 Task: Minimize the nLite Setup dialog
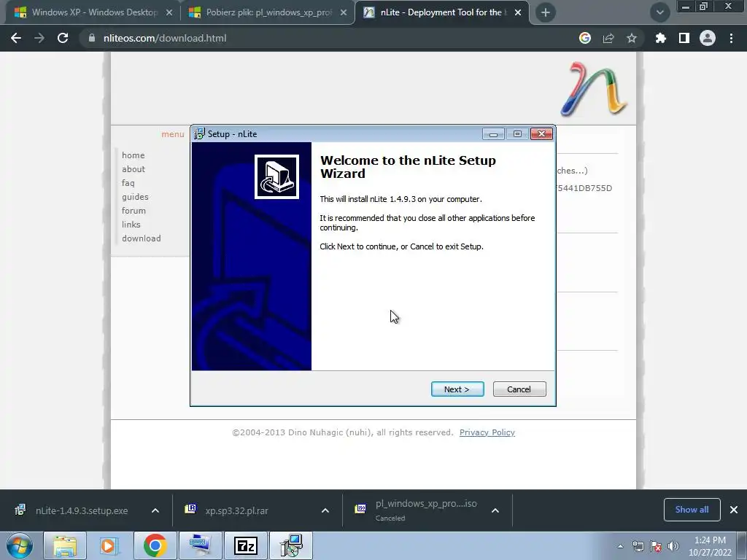[x=493, y=134]
